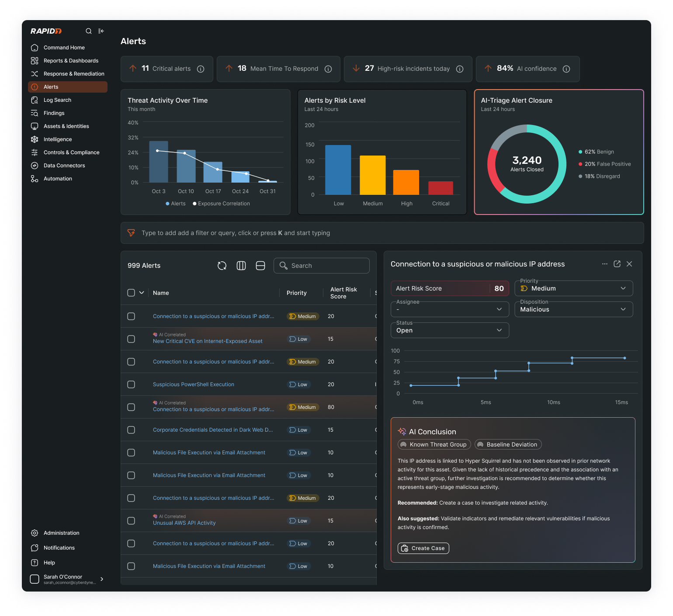Click the Assets & Identities sidebar icon
Screen dimensions: 673x616
(x=35, y=126)
